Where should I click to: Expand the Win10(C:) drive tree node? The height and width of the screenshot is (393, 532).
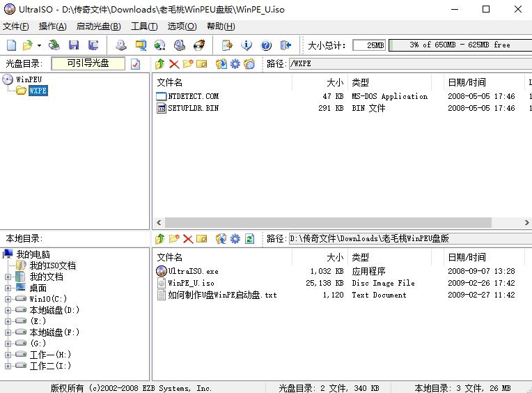(x=8, y=299)
